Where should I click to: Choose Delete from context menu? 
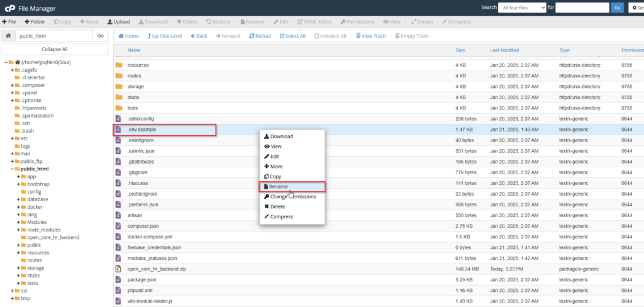[x=292, y=207]
